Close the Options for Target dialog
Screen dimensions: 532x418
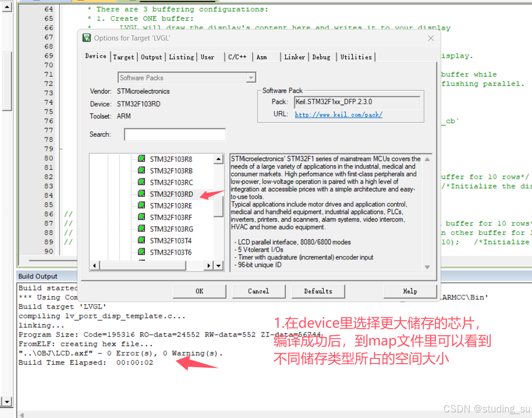431,38
